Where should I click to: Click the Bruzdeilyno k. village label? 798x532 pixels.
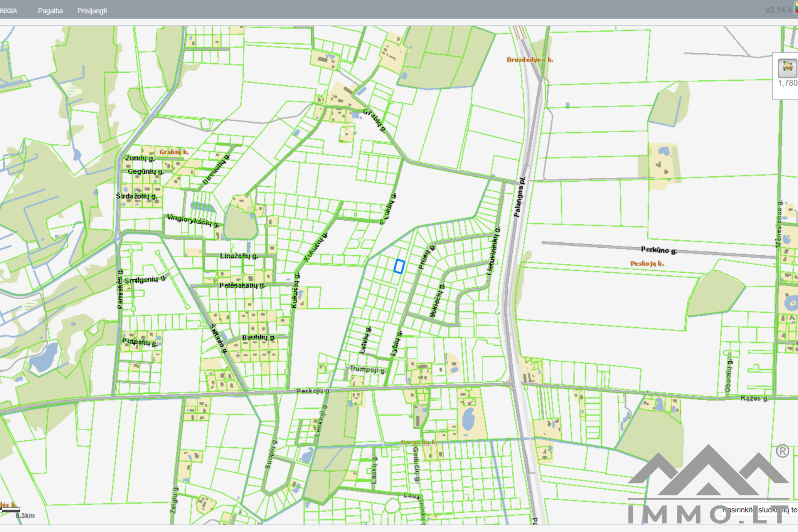coord(530,60)
